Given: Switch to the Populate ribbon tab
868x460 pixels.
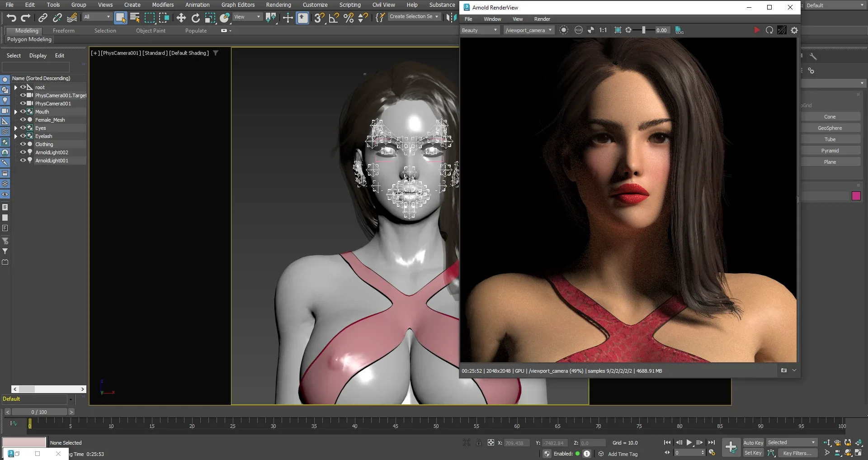Looking at the screenshot, I should (196, 31).
